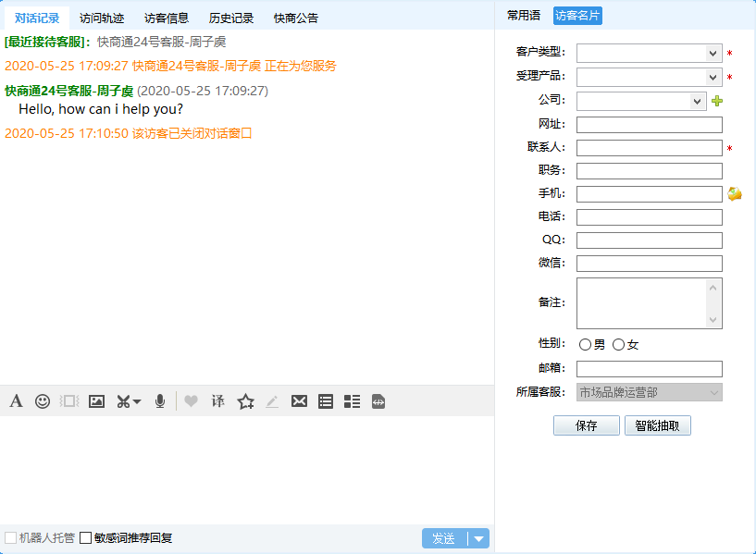Screen dimensions: 756x554
Task: Open the 常用语 tab
Action: click(524, 16)
